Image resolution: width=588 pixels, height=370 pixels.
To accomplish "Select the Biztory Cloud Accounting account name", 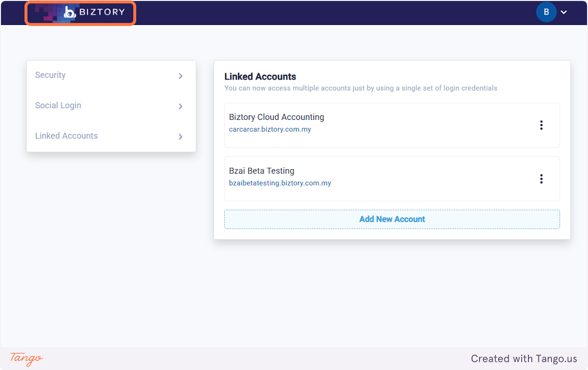I will pyautogui.click(x=276, y=117).
